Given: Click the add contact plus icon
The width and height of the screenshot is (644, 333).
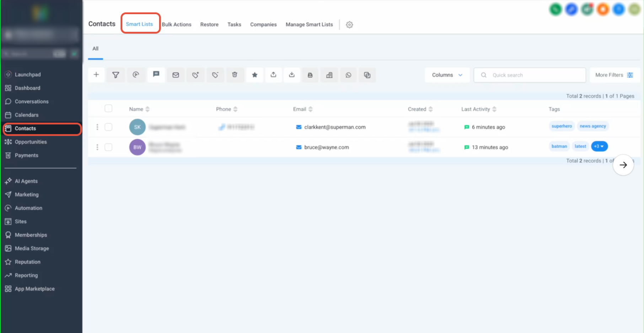Looking at the screenshot, I should point(96,75).
